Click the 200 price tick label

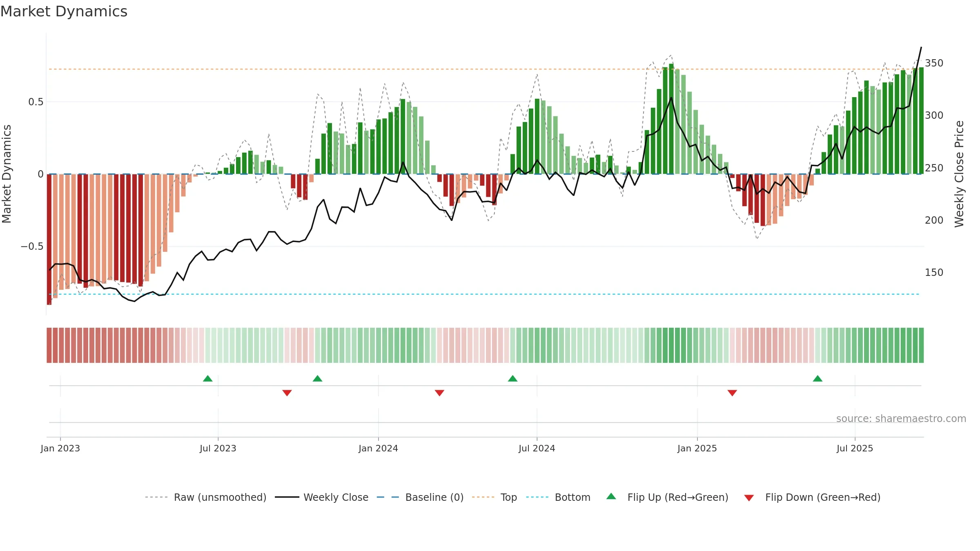934,220
